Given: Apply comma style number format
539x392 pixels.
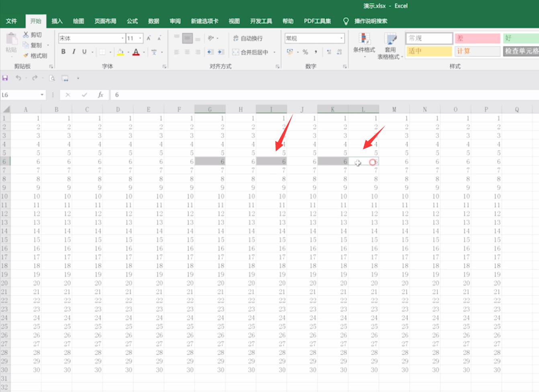Looking at the screenshot, I should [316, 52].
